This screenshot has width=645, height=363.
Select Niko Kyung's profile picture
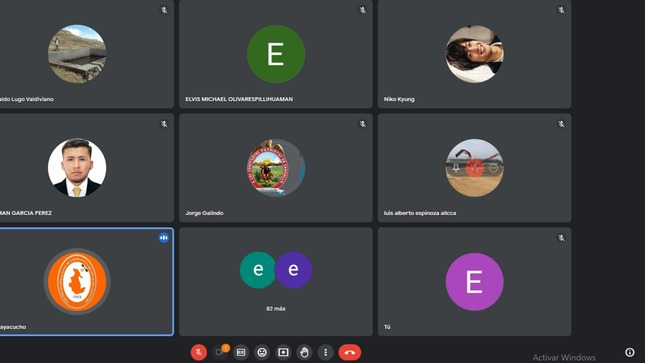click(x=474, y=54)
